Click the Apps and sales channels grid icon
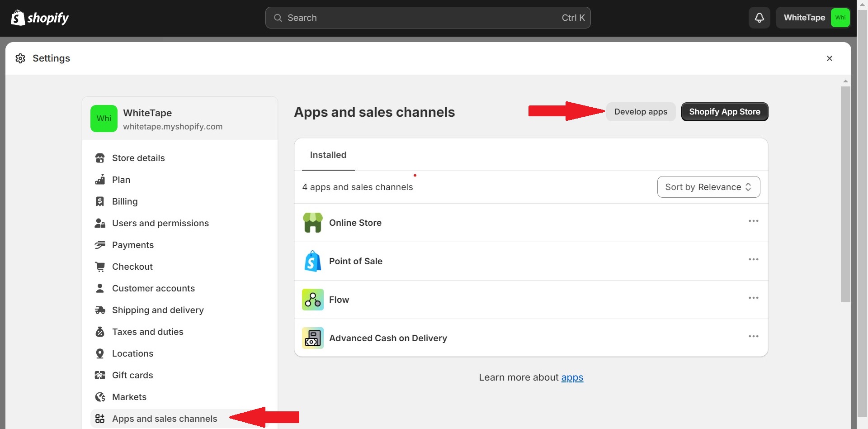This screenshot has height=429, width=868. 100,419
